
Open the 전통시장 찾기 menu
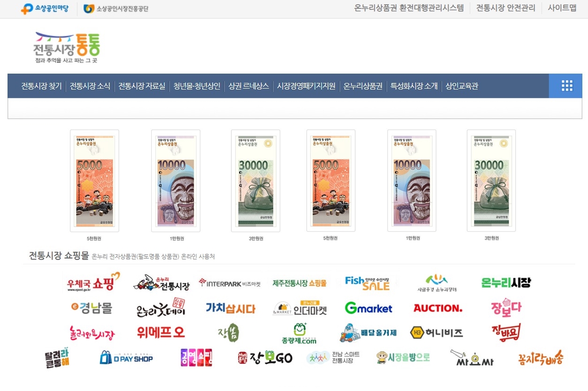coord(41,86)
